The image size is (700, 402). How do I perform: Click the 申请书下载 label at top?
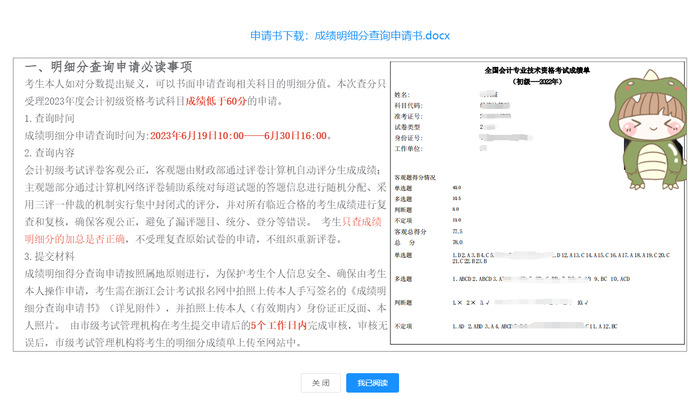click(x=279, y=35)
